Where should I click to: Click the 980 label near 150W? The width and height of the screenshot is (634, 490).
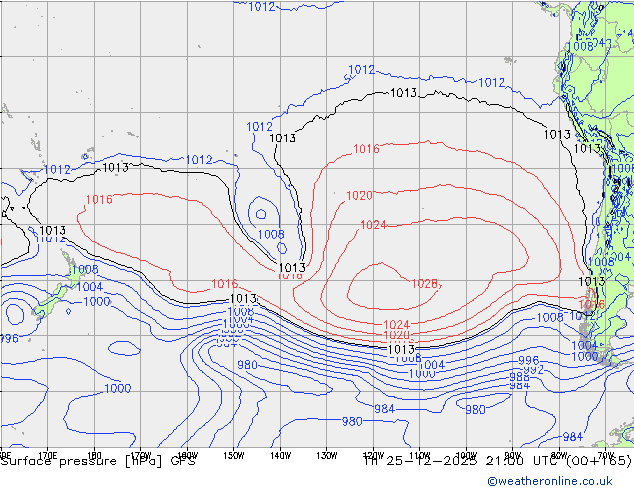pyautogui.click(x=247, y=365)
